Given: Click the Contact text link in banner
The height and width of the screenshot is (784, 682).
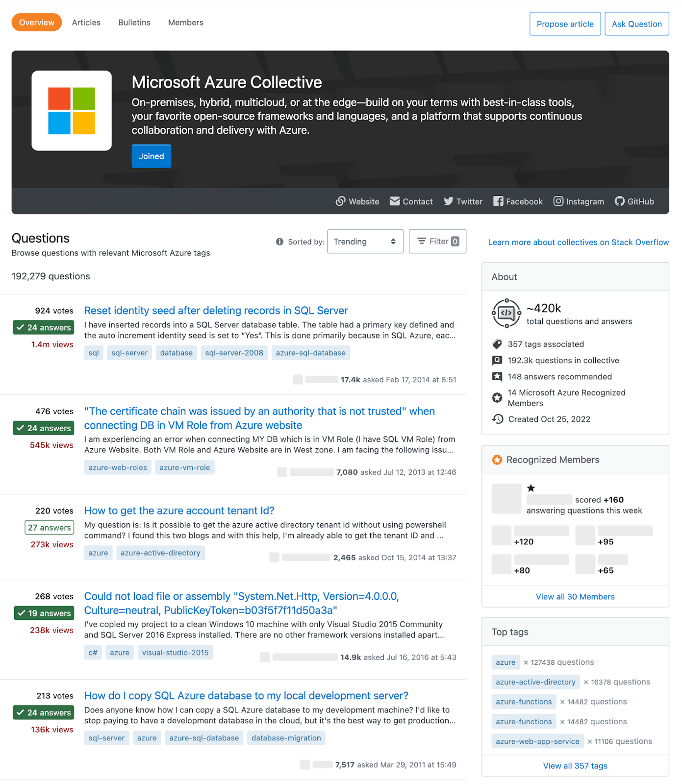Looking at the screenshot, I should (418, 201).
